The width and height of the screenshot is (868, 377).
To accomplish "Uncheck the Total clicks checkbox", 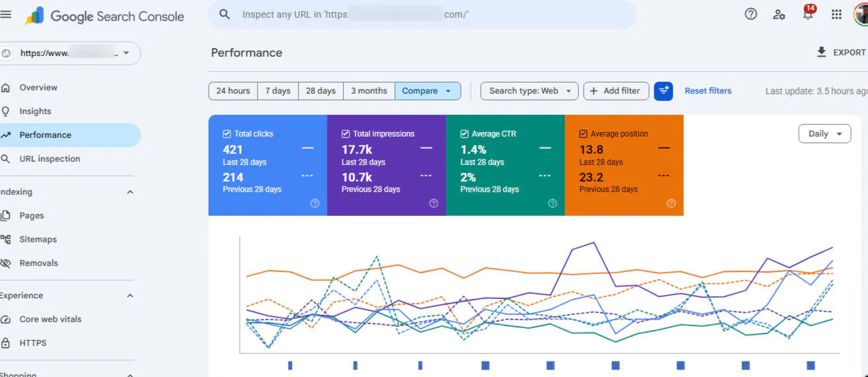I will (x=227, y=133).
